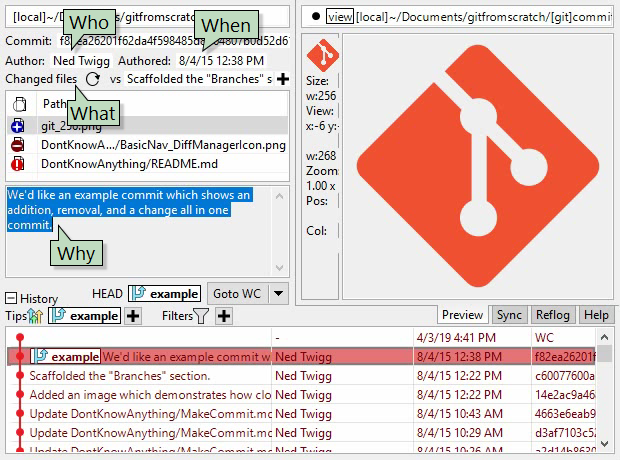Click the refresh icon beside Changed files

[93, 79]
